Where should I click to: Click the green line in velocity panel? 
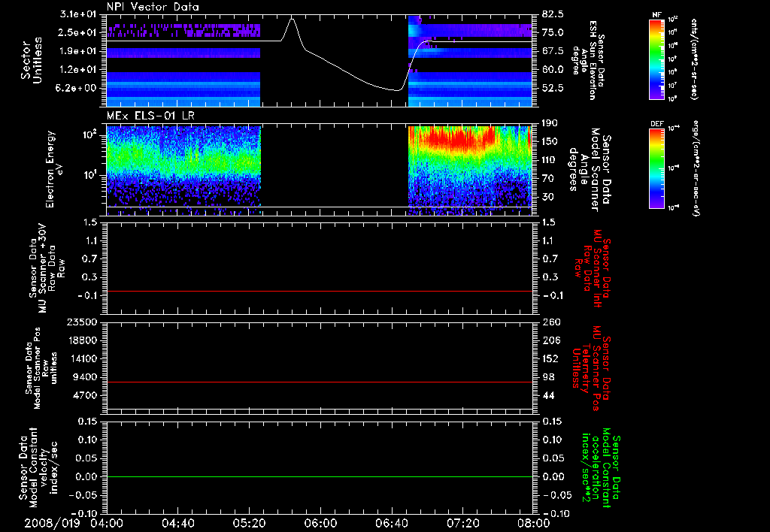320,476
